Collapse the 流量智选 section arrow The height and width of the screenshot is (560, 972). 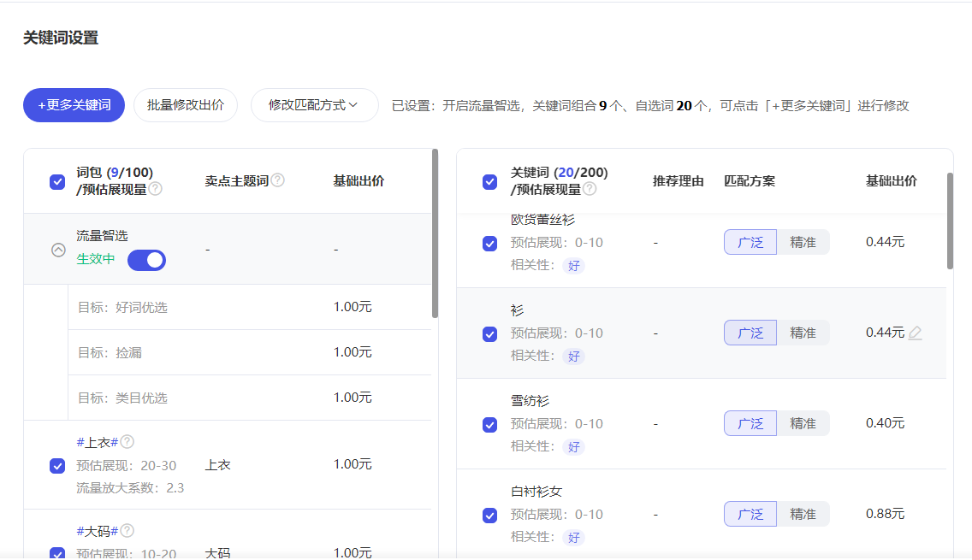pyautogui.click(x=58, y=250)
